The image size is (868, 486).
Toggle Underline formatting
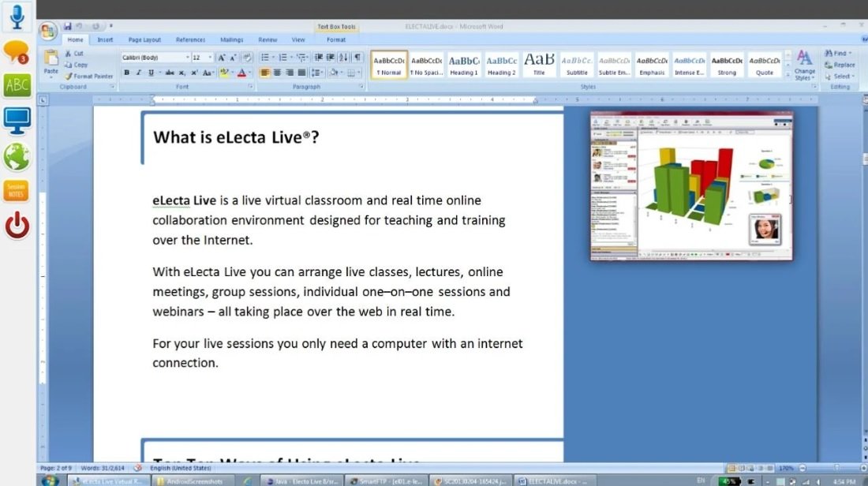coord(151,73)
